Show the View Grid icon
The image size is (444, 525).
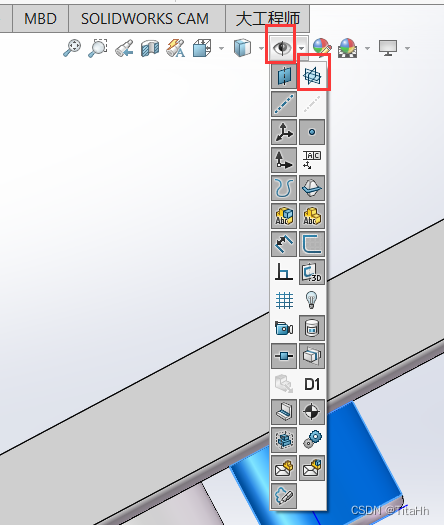(284, 300)
